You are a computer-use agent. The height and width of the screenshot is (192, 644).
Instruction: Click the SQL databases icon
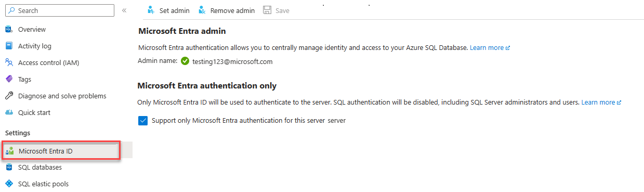[x=9, y=168]
